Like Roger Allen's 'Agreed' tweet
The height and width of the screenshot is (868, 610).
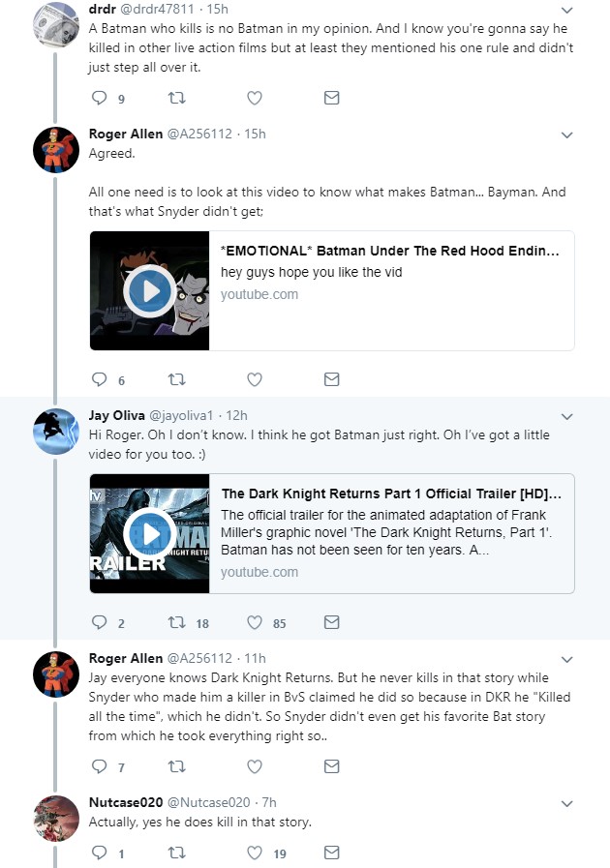coord(255,379)
